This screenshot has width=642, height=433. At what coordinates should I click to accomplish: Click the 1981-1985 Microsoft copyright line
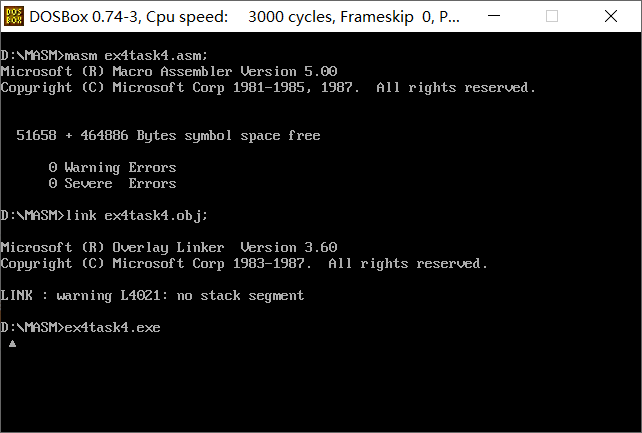pyautogui.click(x=268, y=87)
